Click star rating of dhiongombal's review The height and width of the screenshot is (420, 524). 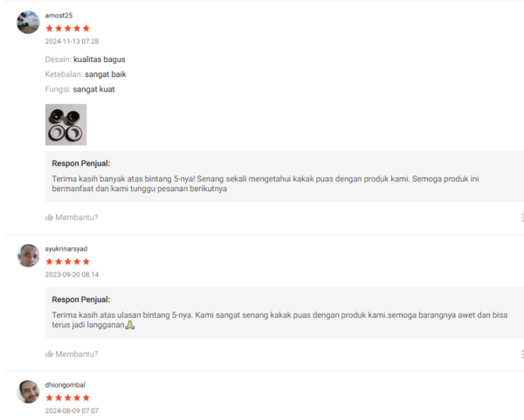68,397
